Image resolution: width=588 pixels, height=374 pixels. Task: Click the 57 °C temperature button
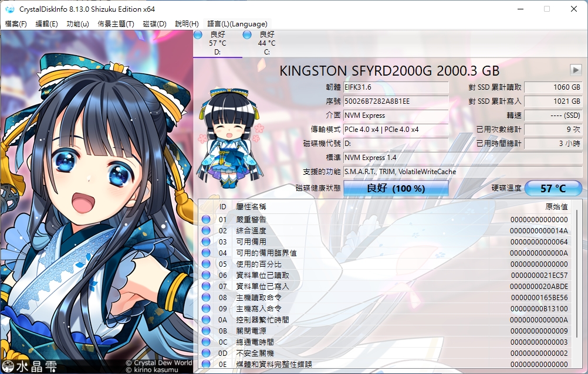point(553,188)
